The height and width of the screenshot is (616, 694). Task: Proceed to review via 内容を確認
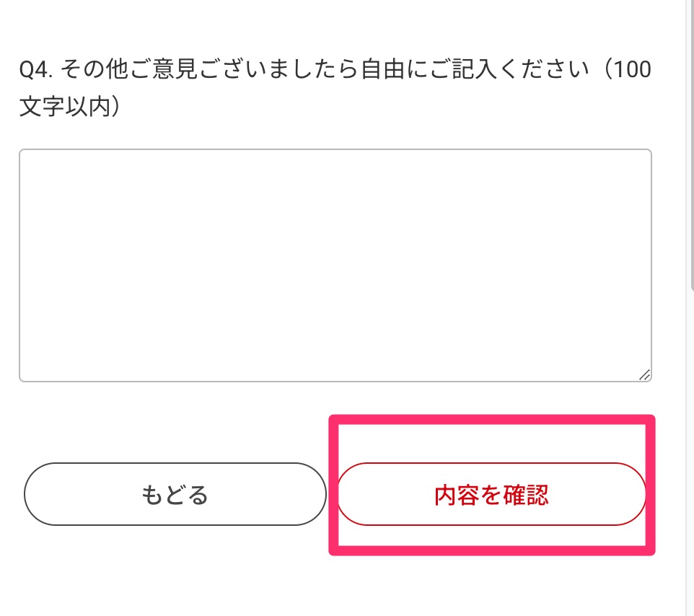tap(491, 494)
